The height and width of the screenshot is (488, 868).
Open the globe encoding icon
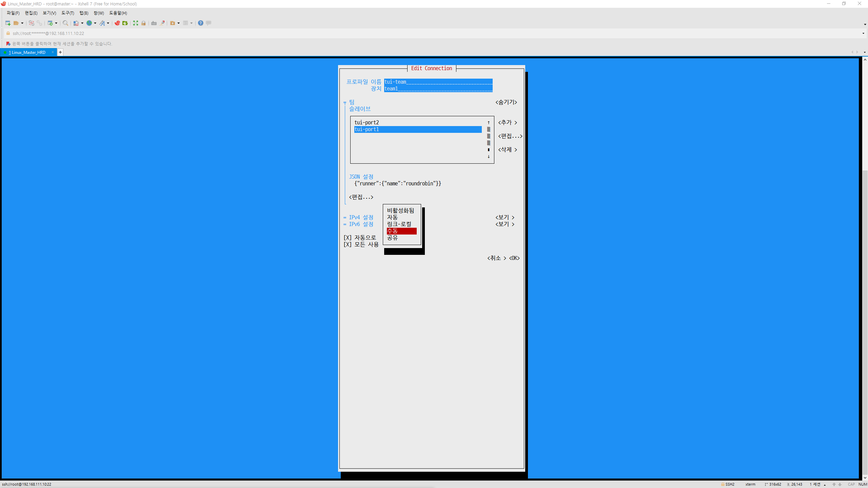(89, 23)
